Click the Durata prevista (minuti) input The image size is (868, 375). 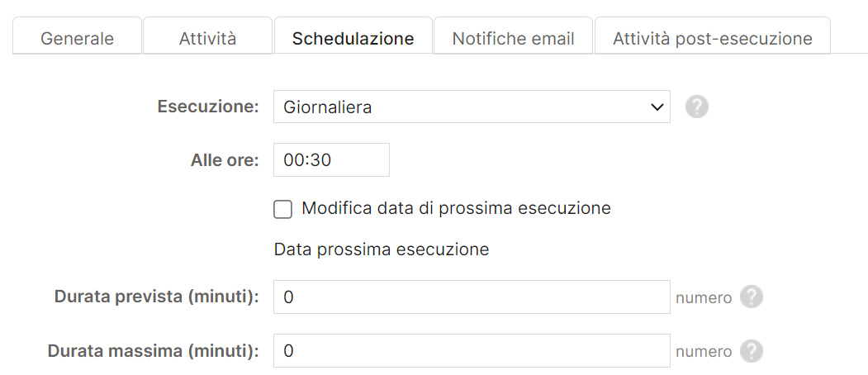click(471, 297)
